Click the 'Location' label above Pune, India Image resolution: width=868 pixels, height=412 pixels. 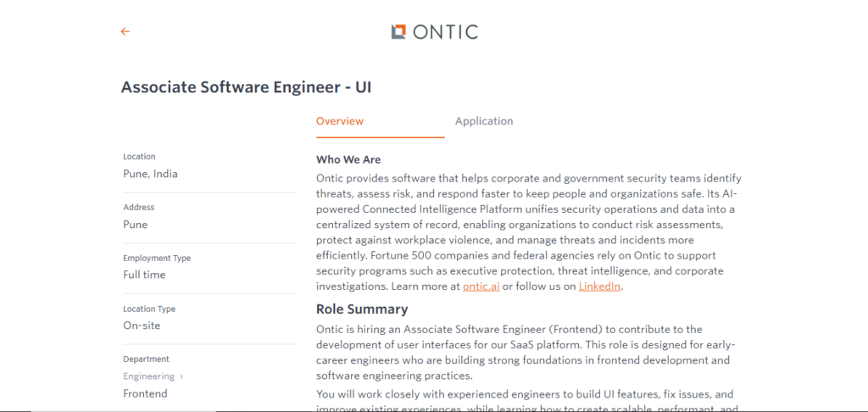point(139,157)
